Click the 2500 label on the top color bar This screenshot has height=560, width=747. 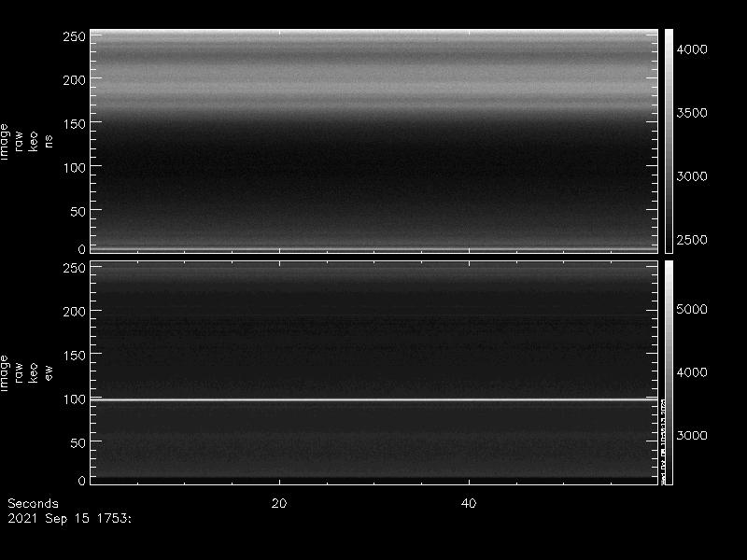coord(696,240)
